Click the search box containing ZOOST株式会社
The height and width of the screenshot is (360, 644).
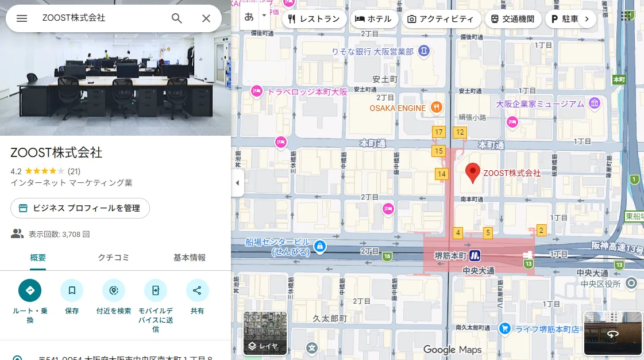coord(103,18)
